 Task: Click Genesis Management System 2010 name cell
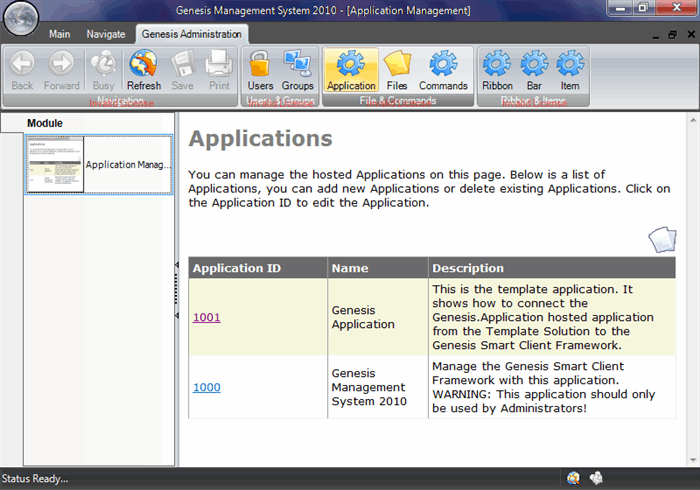[378, 387]
